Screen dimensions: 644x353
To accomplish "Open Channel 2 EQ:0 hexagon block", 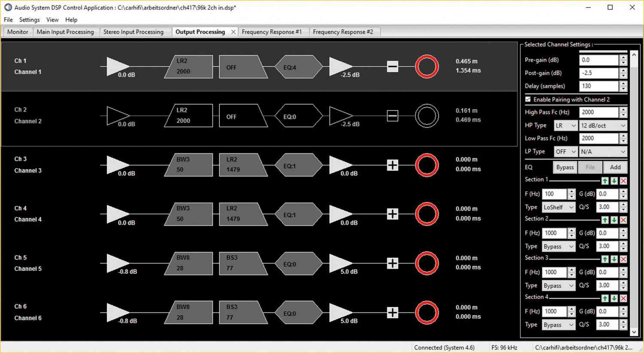I will click(x=298, y=116).
